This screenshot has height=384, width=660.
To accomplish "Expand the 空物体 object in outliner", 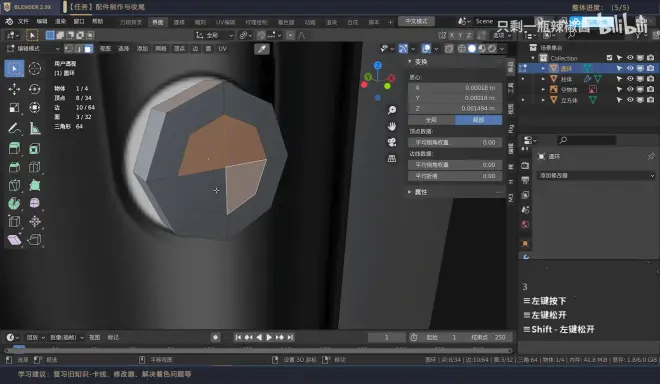I will (543, 89).
